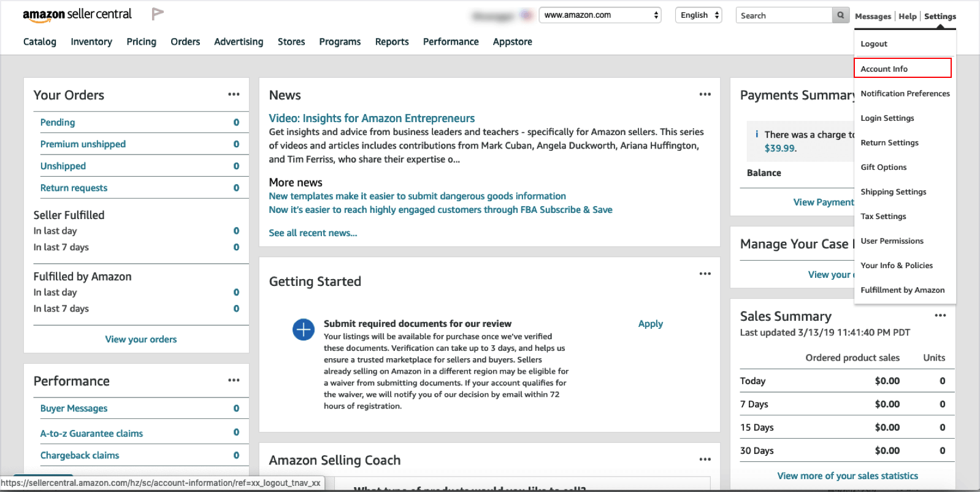The image size is (980, 492).
Task: Open Return requests link
Action: pyautogui.click(x=74, y=188)
